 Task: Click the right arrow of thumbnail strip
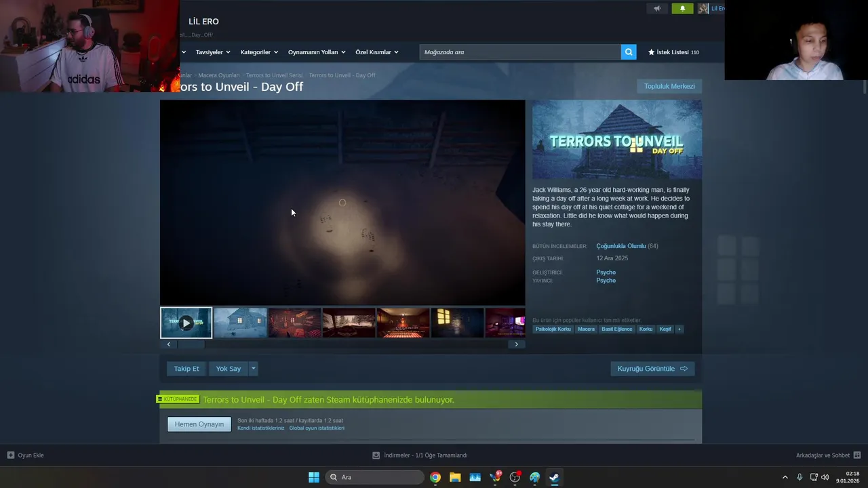pyautogui.click(x=516, y=344)
